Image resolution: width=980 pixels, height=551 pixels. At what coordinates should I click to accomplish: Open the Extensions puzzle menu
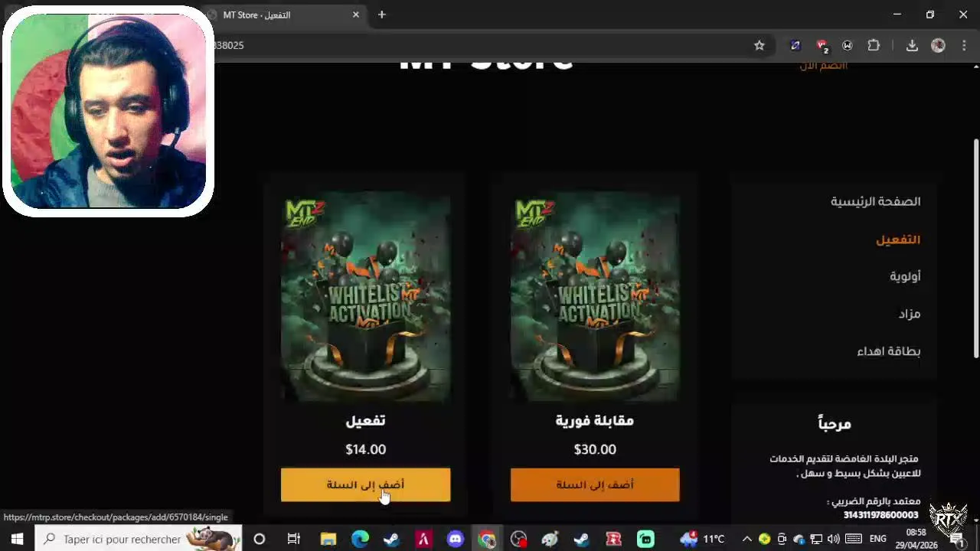(x=874, y=45)
